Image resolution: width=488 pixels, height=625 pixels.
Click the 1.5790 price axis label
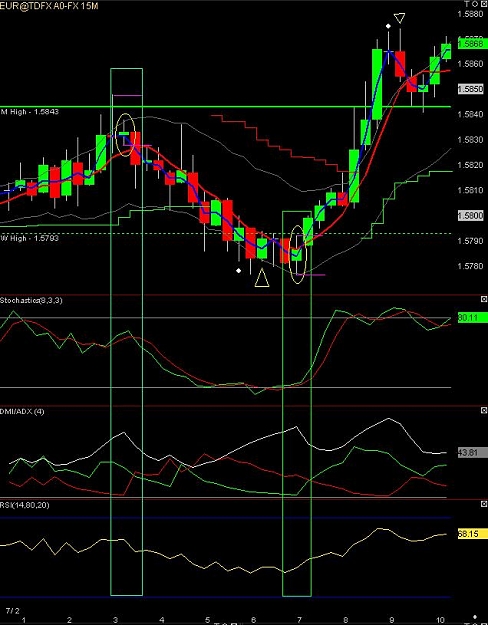click(x=470, y=241)
